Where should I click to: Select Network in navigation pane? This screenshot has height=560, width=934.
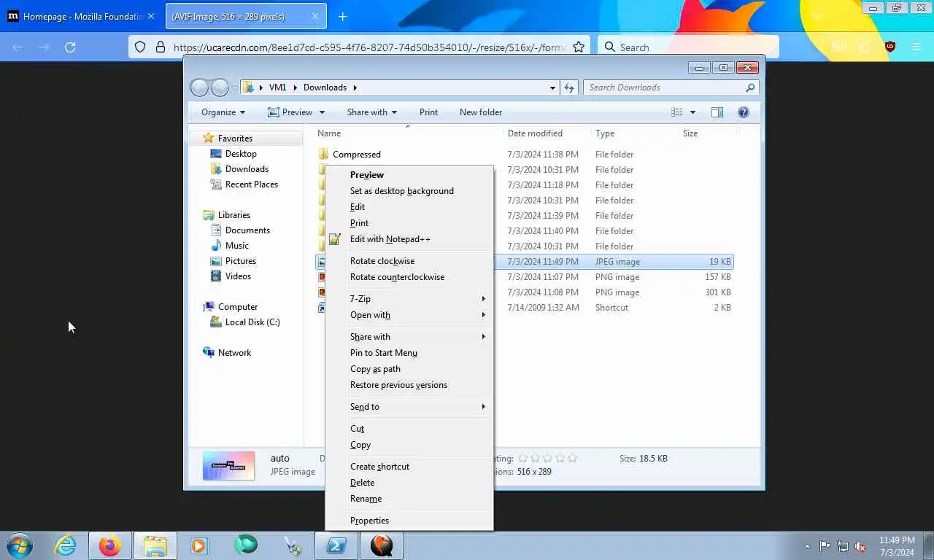(233, 353)
